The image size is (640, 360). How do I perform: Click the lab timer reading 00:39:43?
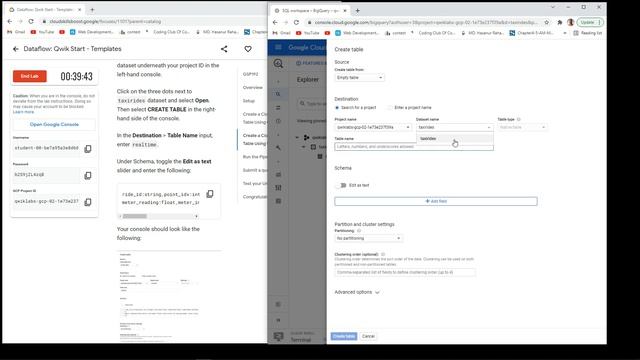click(x=76, y=76)
